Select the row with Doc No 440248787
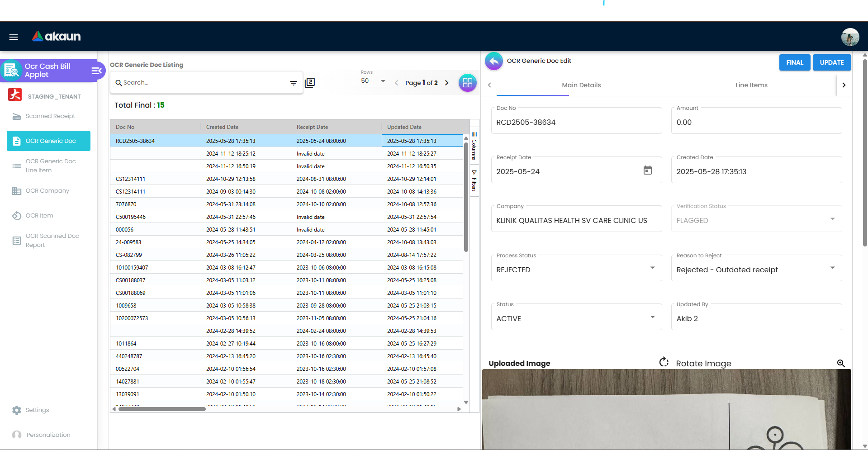Viewport: 868px width, 450px height. point(286,356)
